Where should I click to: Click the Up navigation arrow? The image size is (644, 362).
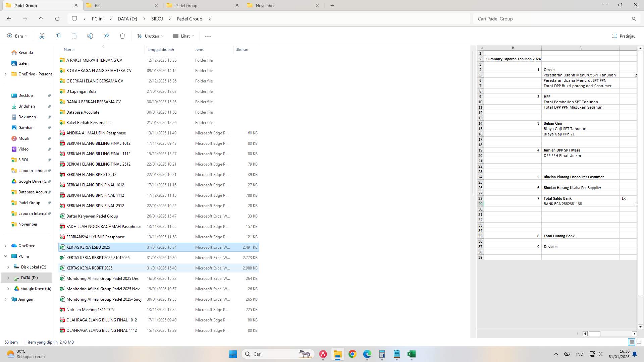(x=41, y=19)
